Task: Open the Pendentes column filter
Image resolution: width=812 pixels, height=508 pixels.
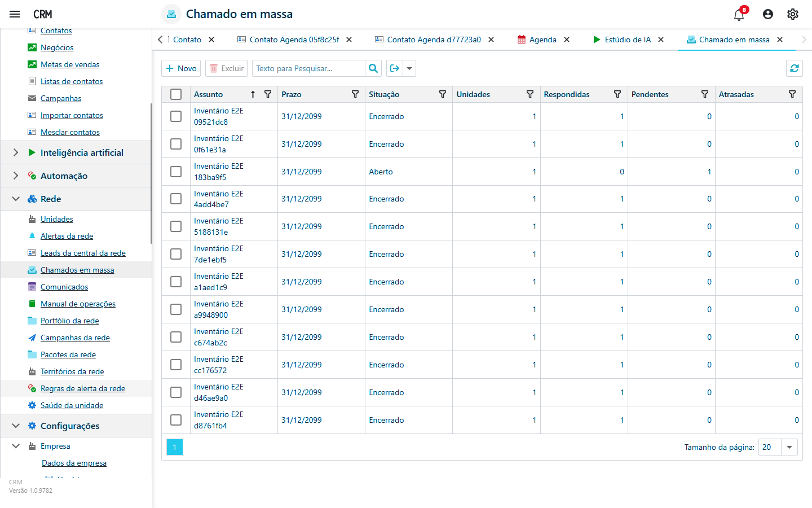Action: [x=705, y=94]
